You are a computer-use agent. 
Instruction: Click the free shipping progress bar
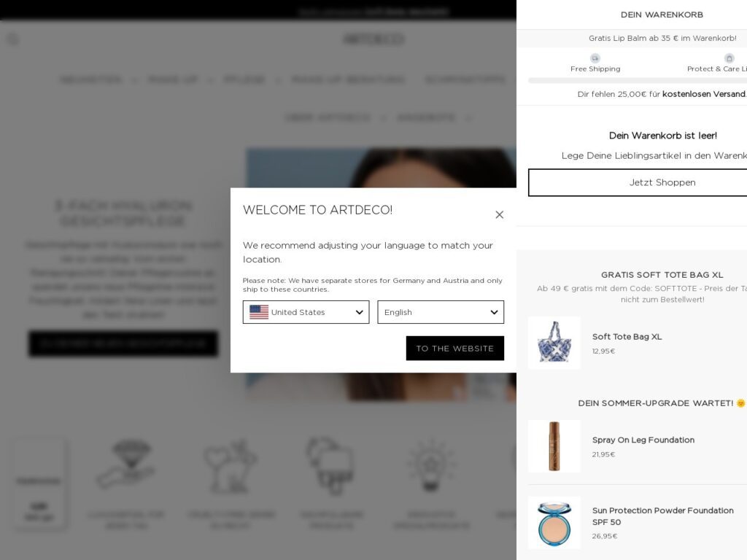tap(638, 80)
